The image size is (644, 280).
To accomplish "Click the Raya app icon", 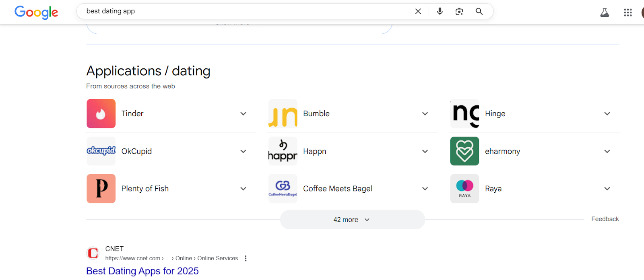I will point(464,188).
